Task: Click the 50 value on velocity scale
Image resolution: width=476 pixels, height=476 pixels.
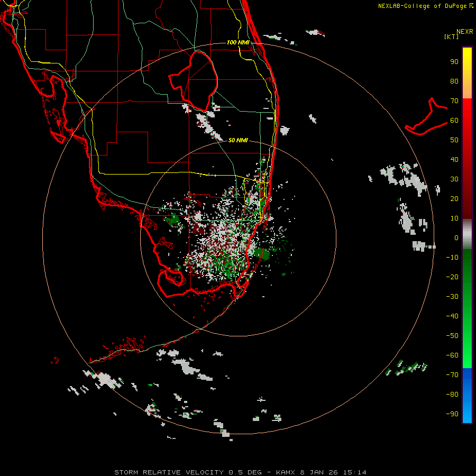Action: pos(454,140)
